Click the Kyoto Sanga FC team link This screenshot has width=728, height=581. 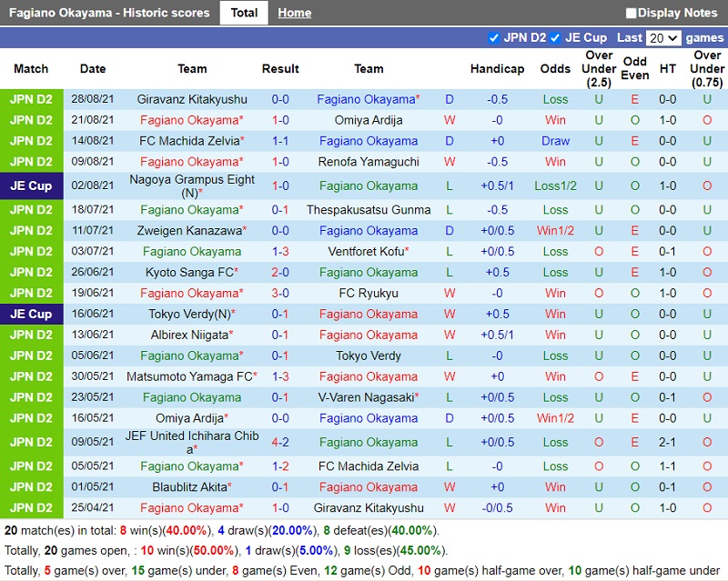point(188,272)
